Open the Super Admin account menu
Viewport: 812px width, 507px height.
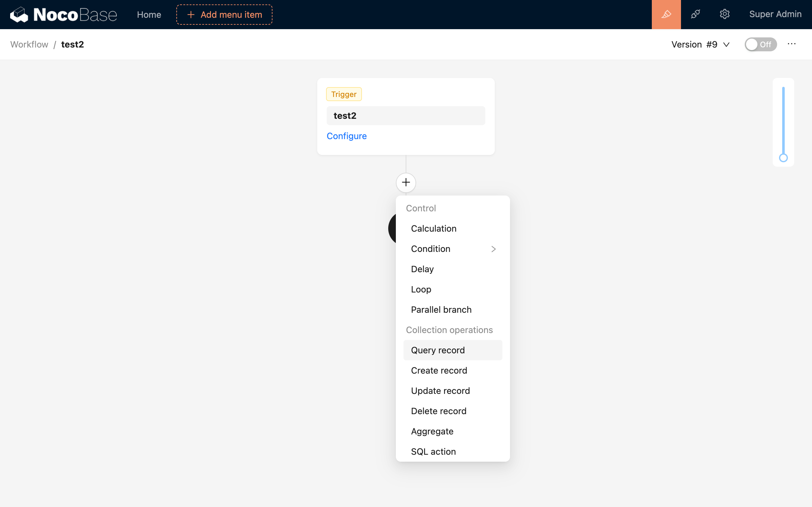point(776,15)
